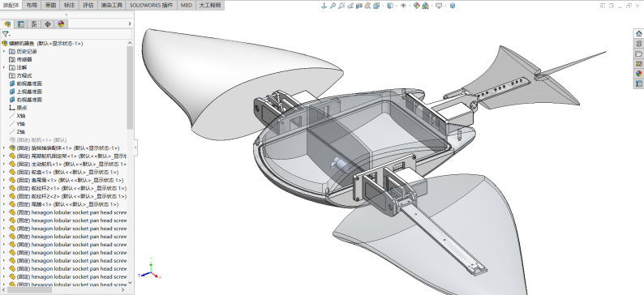Click the Section View icon
644x295 pixels.
click(359, 6)
